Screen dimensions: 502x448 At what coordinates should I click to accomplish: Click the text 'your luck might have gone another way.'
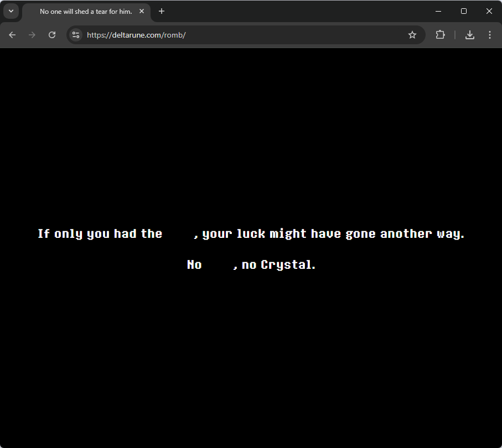(333, 234)
